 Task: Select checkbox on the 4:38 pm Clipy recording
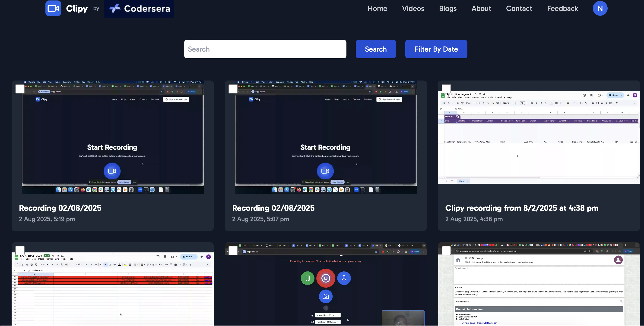click(446, 89)
